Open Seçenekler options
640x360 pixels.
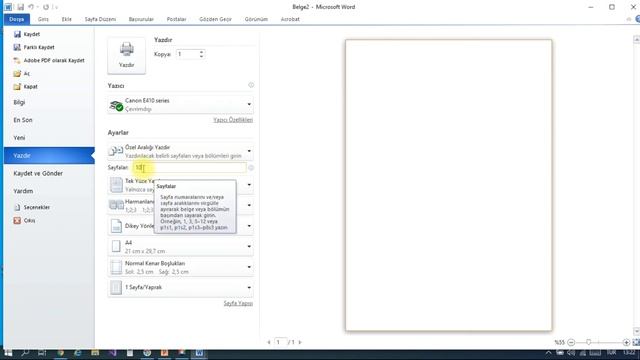[x=32, y=207]
